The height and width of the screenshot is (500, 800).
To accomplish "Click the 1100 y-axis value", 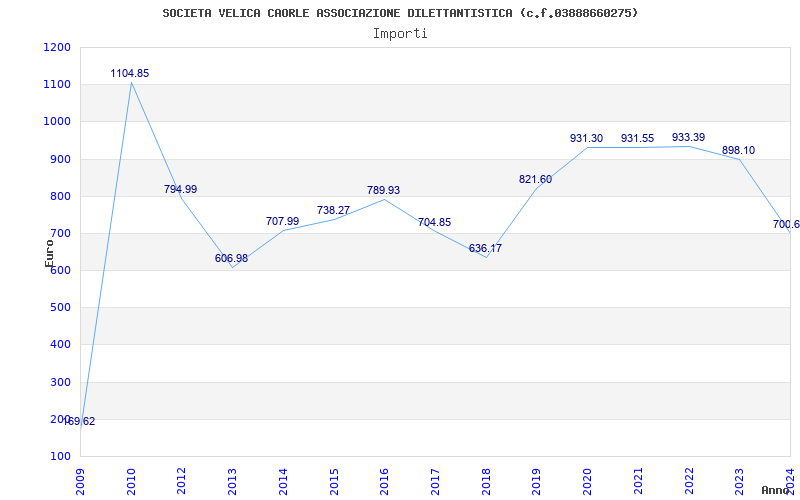I will pos(57,85).
